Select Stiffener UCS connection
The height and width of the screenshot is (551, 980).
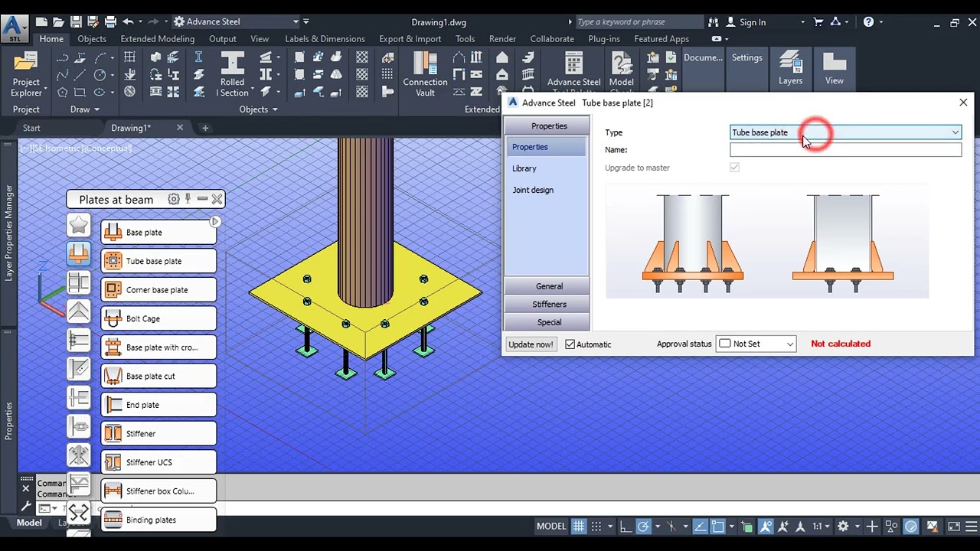click(158, 462)
